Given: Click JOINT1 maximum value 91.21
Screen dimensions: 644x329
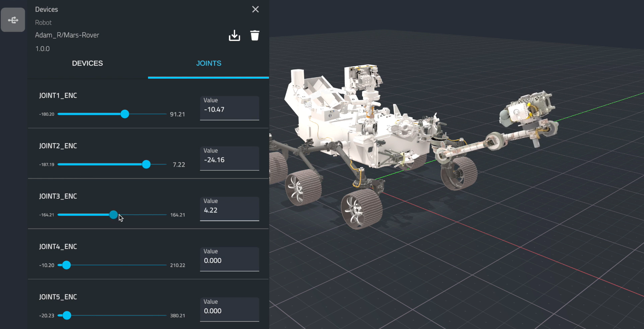Looking at the screenshot, I should click(x=178, y=114).
